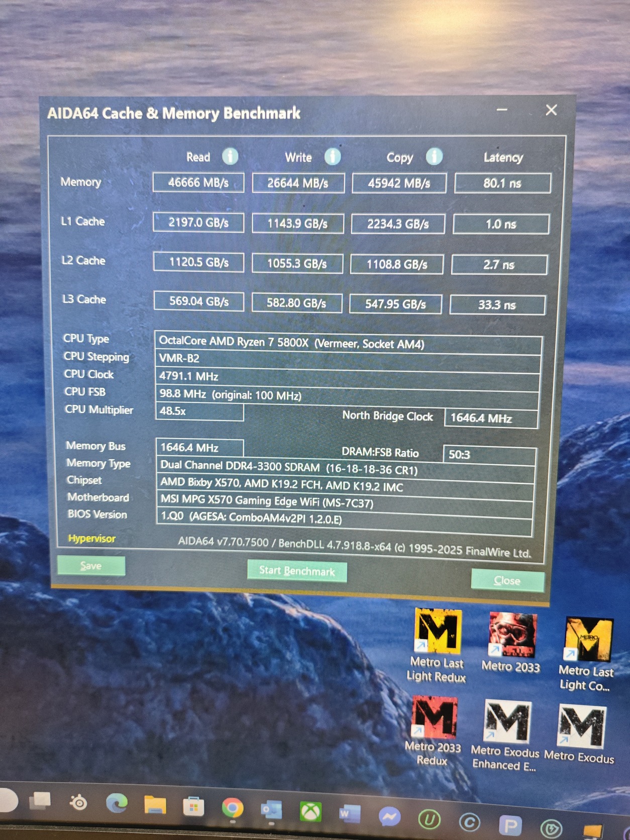
Task: Click the Memory Read value 46666 MB/s
Action: pyautogui.click(x=198, y=182)
